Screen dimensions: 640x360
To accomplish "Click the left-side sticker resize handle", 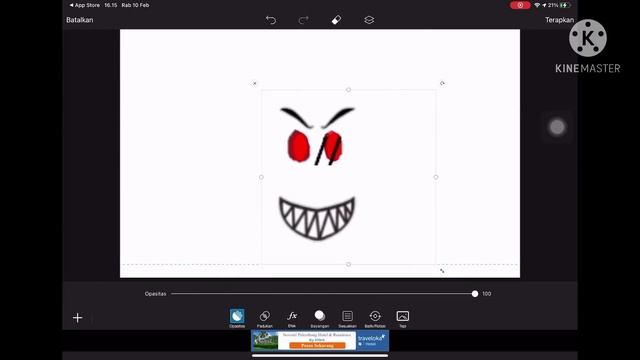I will tap(261, 177).
